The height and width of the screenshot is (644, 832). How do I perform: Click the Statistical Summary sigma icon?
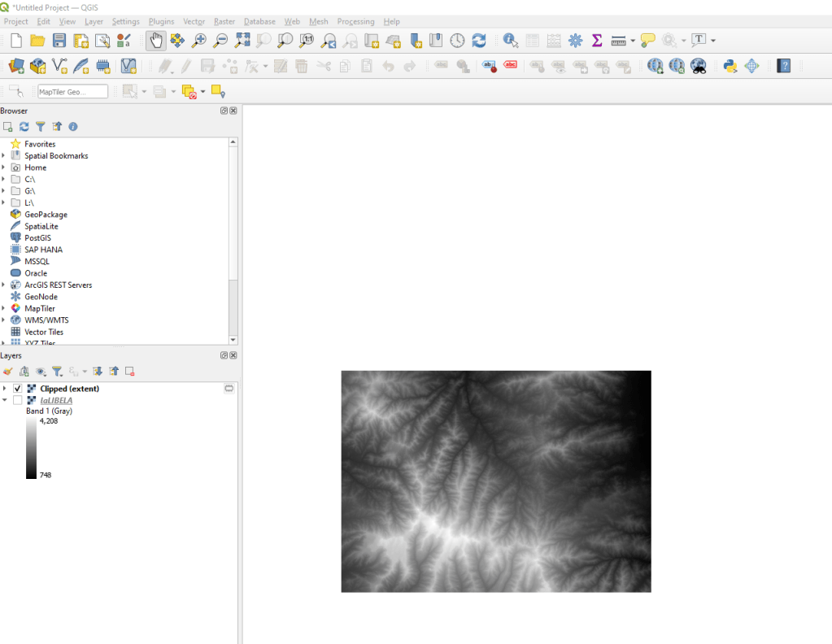pyautogui.click(x=597, y=40)
